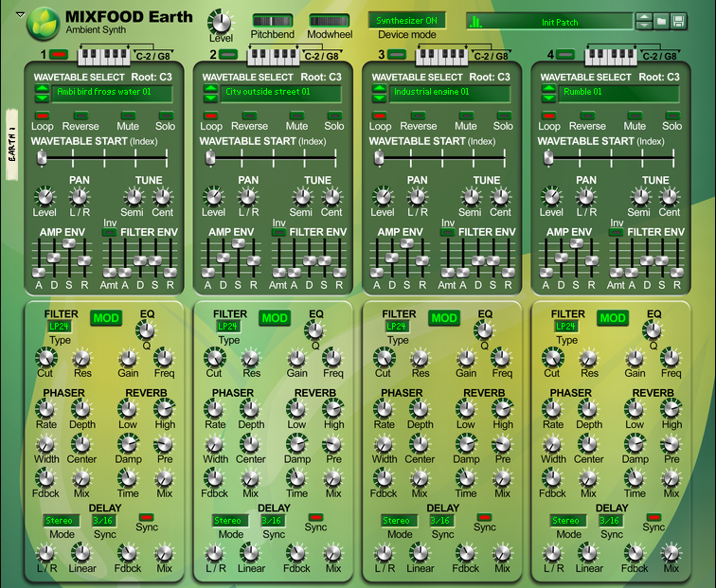Click layer 4 delay Mix knob
The width and height of the screenshot is (716, 588).
(x=671, y=553)
